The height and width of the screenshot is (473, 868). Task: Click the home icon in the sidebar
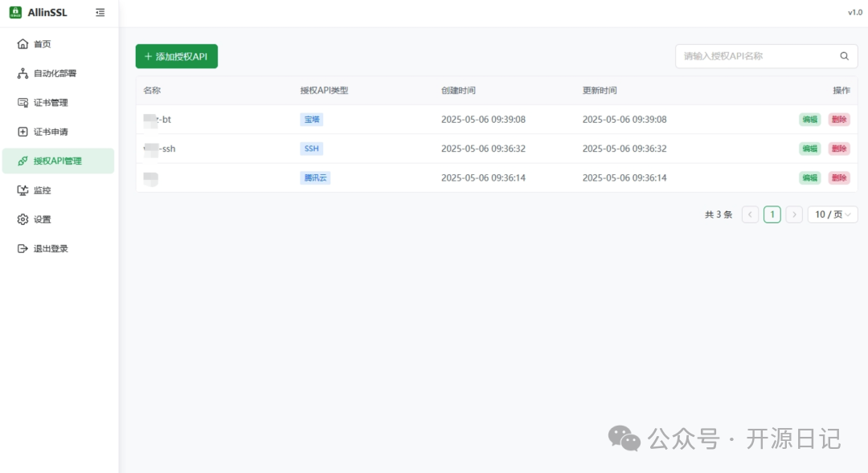(23, 44)
